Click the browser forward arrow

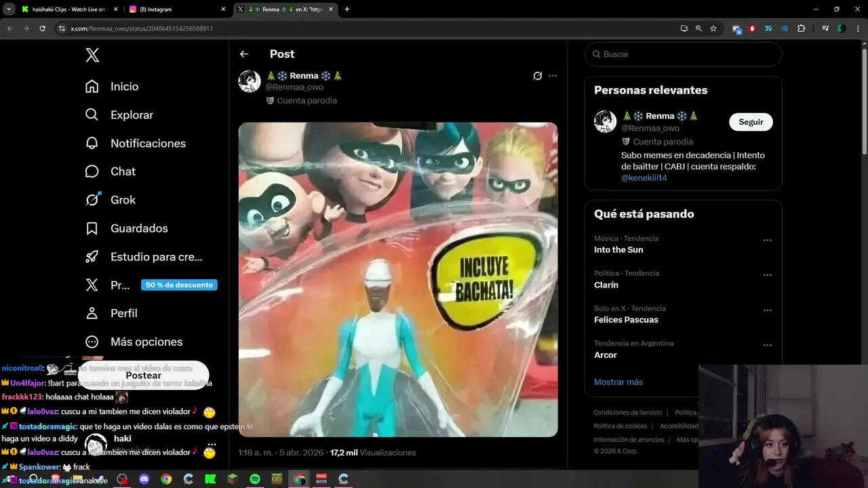(x=26, y=28)
